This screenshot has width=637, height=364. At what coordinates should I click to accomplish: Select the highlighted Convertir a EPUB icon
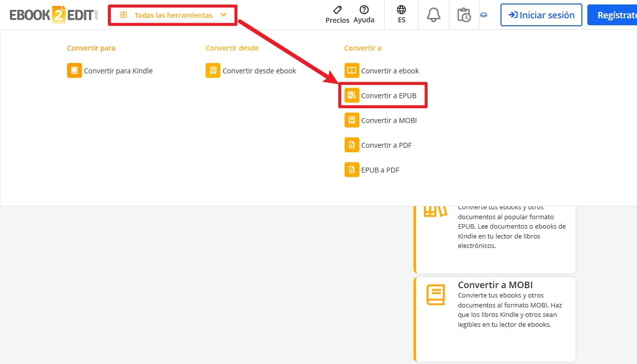(x=352, y=95)
